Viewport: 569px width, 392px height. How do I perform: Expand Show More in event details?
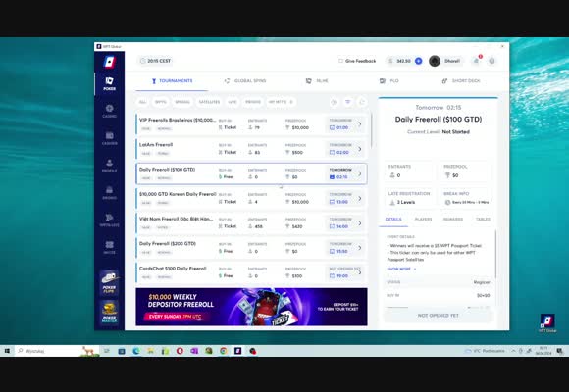pos(401,269)
